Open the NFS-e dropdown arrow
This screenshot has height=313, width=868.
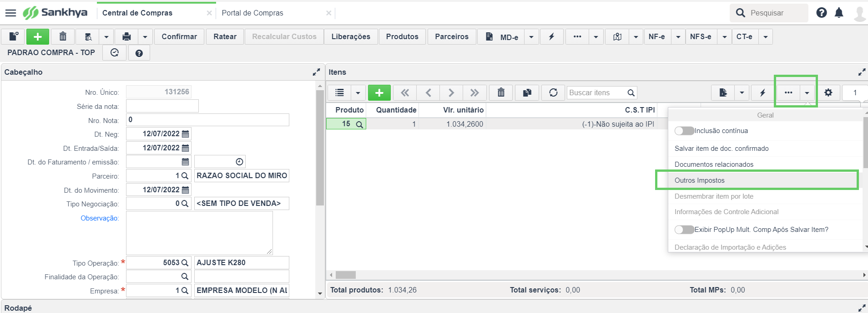pyautogui.click(x=724, y=36)
